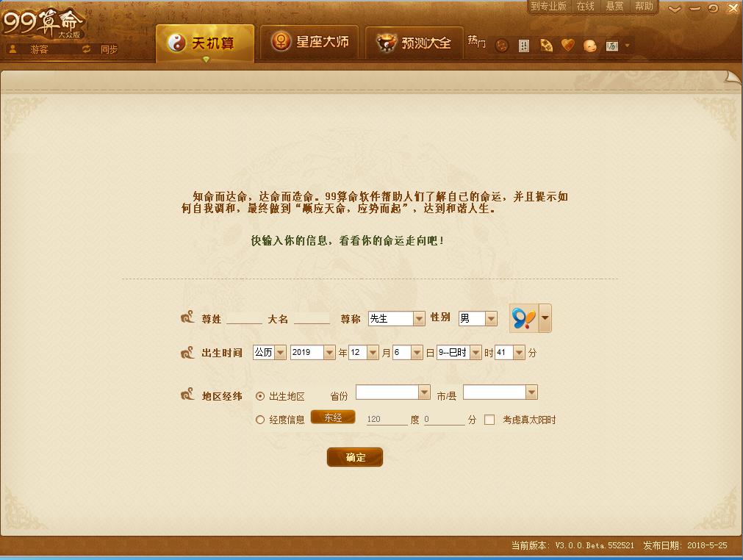This screenshot has width=743, height=560.
Task: Click the curled page corner icon
Action: [x=733, y=78]
